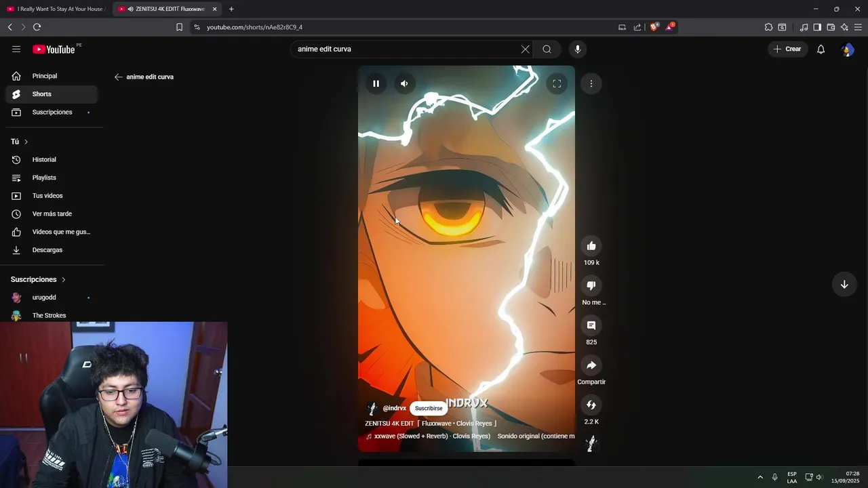The image size is (868, 488).
Task: View site information icon in address bar
Action: [197, 27]
